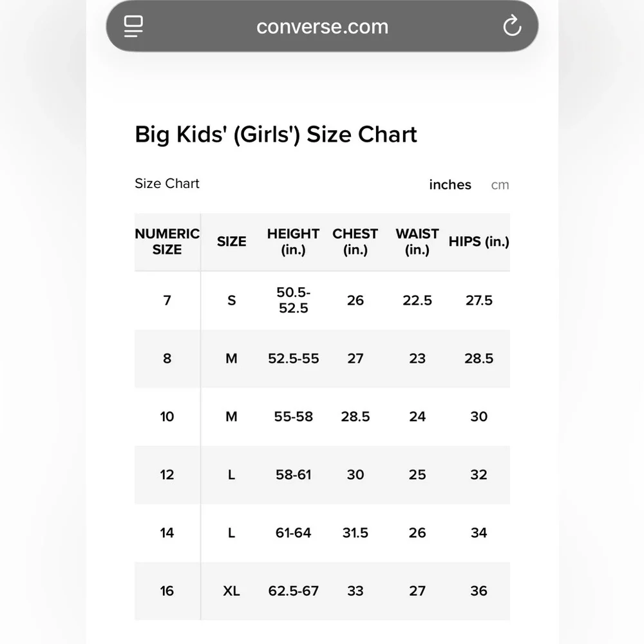
Task: Tap the page reload icon
Action: 512,26
